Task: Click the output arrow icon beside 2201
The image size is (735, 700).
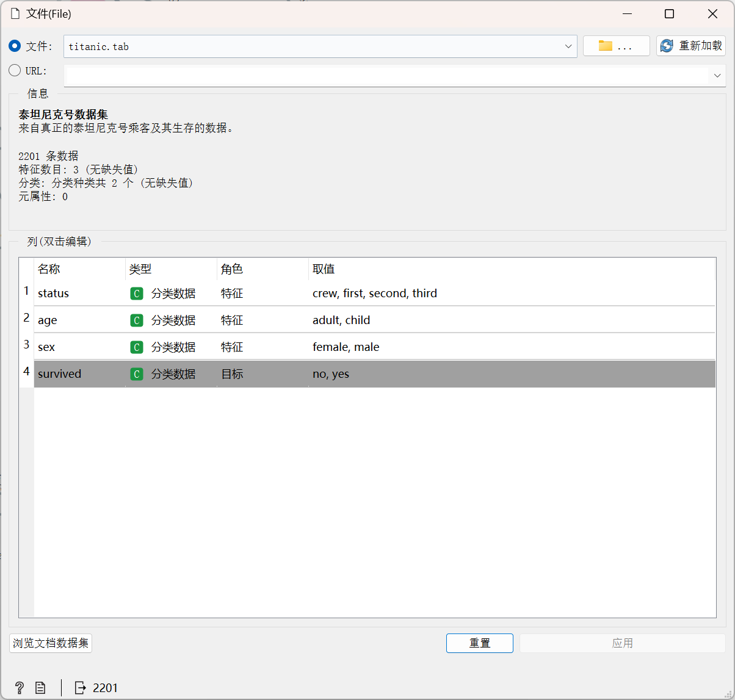Action: click(81, 688)
